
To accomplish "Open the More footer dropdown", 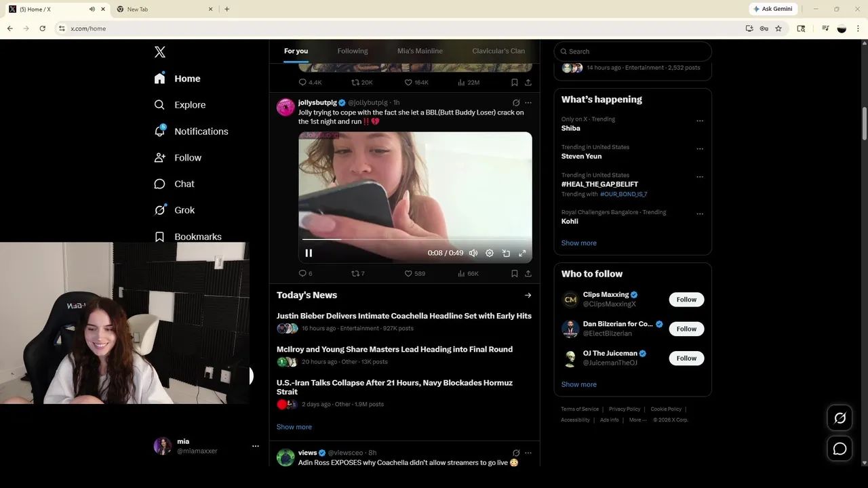I will 638,420.
